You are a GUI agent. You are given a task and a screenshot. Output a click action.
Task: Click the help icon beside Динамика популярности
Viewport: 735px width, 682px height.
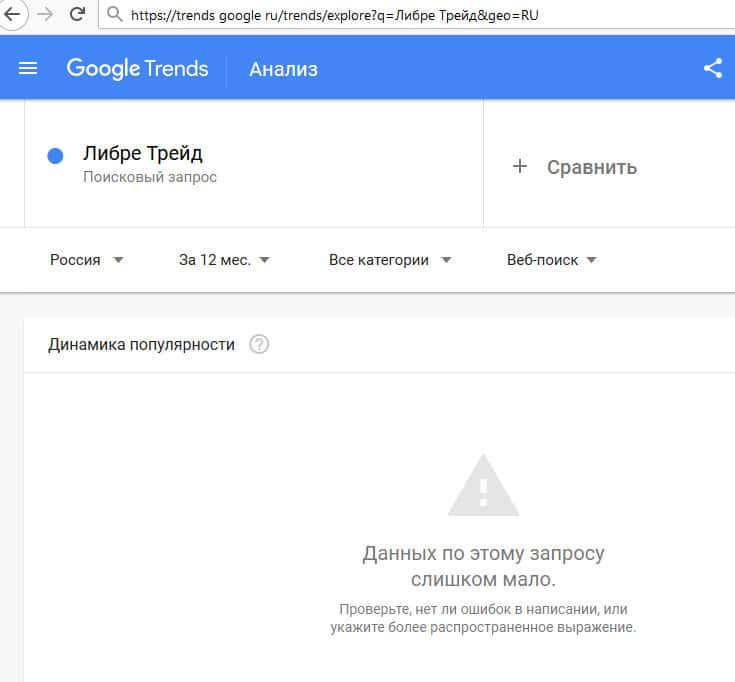(x=259, y=345)
